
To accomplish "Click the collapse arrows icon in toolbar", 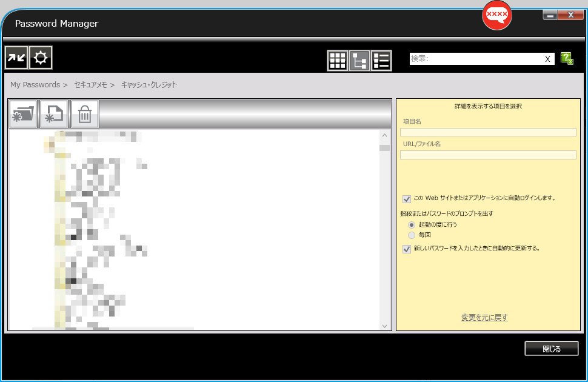I will (16, 58).
